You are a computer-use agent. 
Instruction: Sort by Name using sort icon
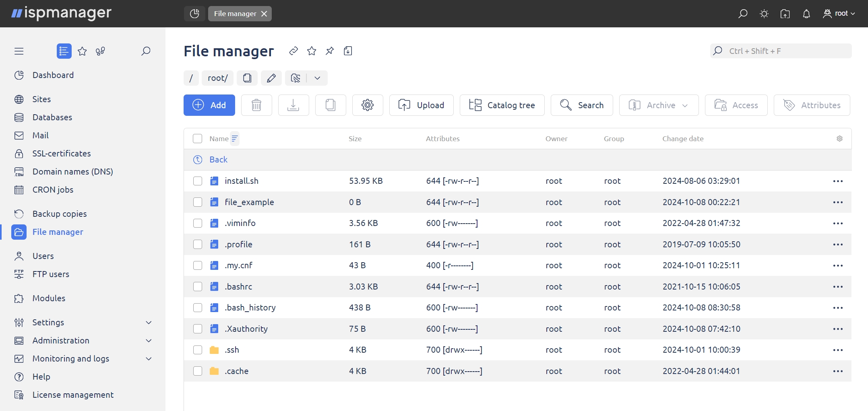click(x=235, y=139)
